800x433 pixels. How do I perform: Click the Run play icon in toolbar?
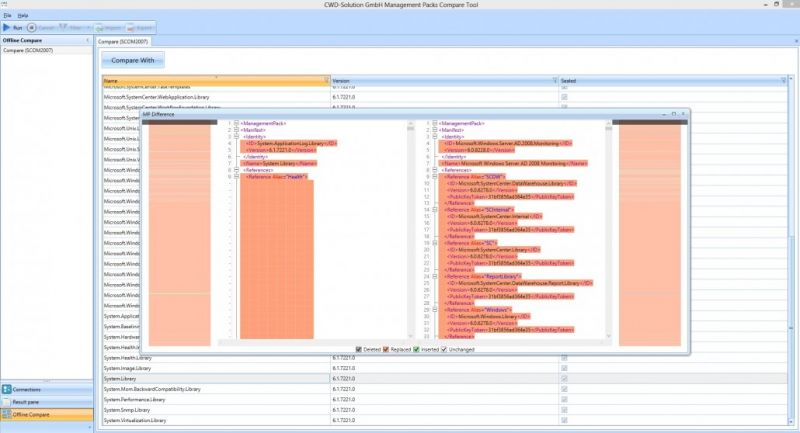click(7, 28)
